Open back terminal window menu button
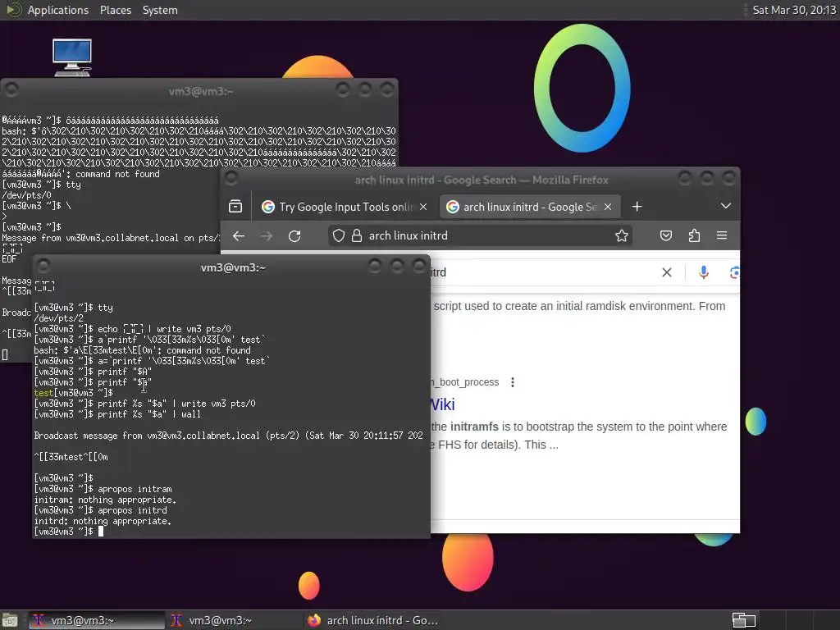Image resolution: width=840 pixels, height=630 pixels. click(x=11, y=89)
